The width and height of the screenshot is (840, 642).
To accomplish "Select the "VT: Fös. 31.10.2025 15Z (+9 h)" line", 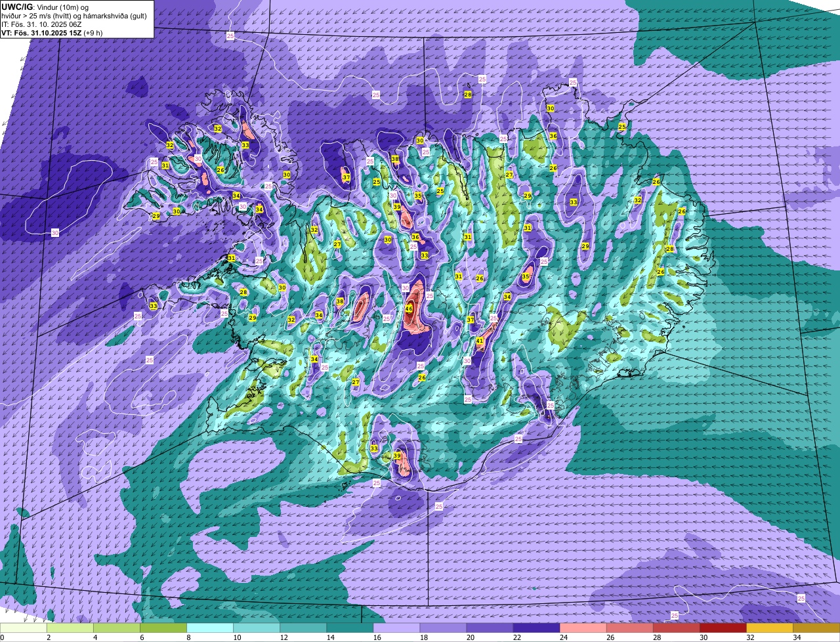I will point(52,32).
